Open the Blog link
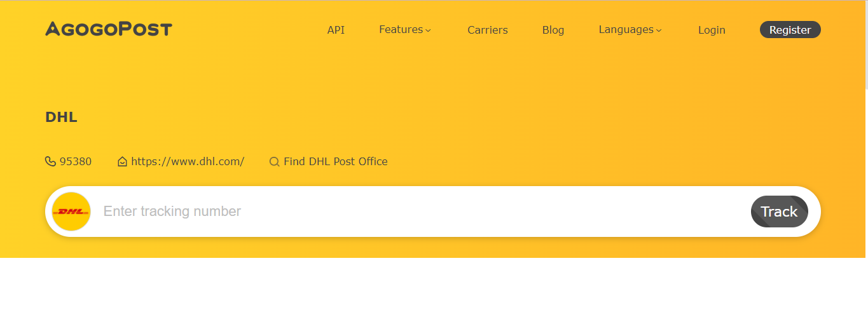 tap(553, 30)
